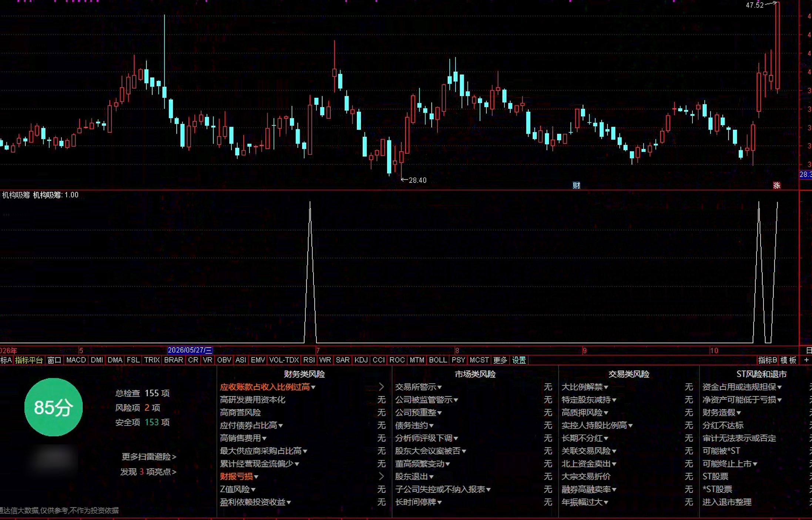Viewport: 812px width, 520px height.
Task: Click the 财 marker on the chart
Action: [x=576, y=185]
